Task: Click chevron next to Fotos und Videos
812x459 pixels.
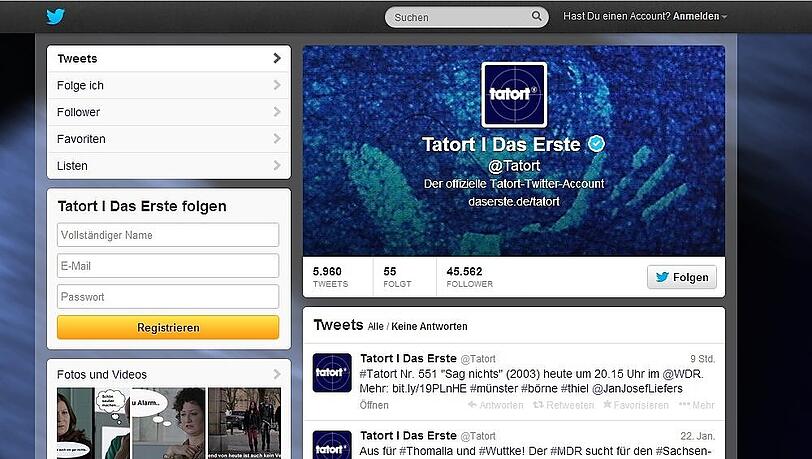Action: pyautogui.click(x=277, y=374)
